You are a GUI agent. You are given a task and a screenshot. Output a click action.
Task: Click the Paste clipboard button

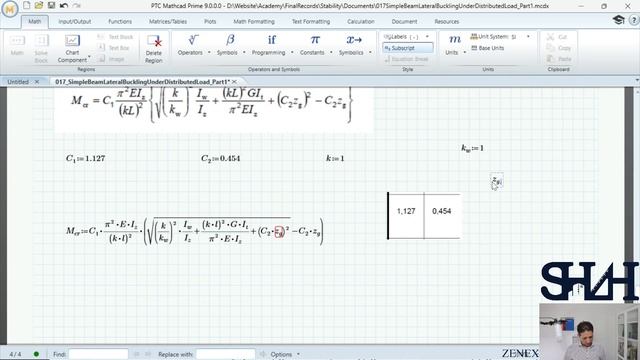click(558, 59)
